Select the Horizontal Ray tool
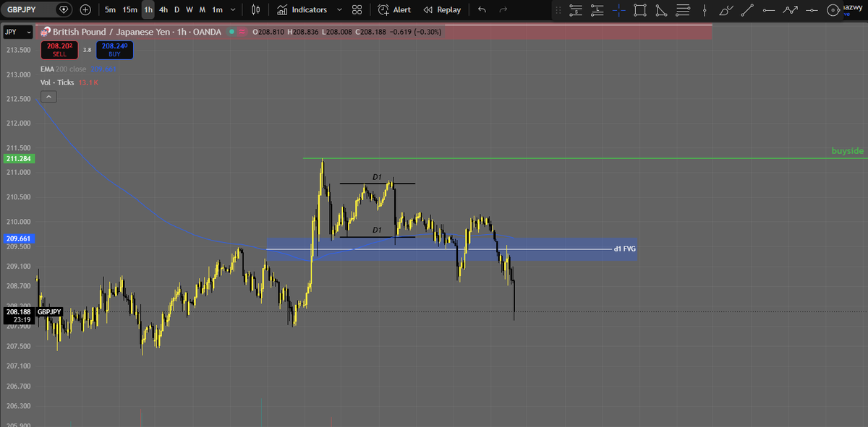Viewport: 868px width, 427px height. [768, 10]
